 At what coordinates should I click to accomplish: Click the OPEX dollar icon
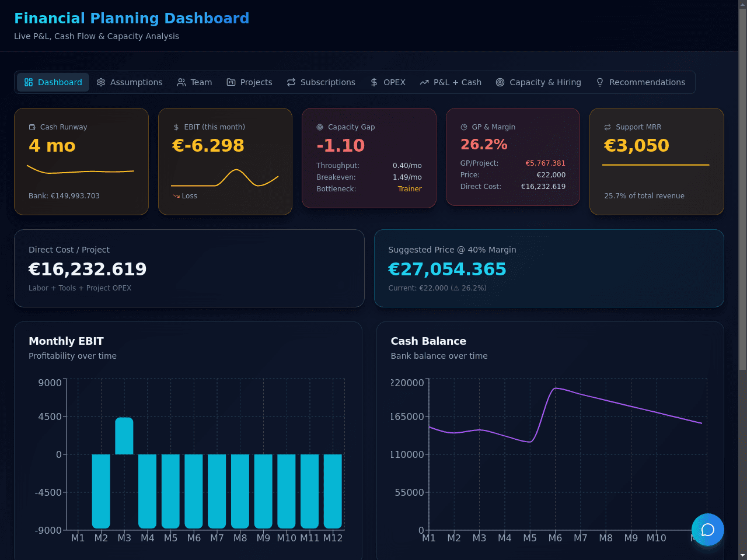click(x=374, y=82)
